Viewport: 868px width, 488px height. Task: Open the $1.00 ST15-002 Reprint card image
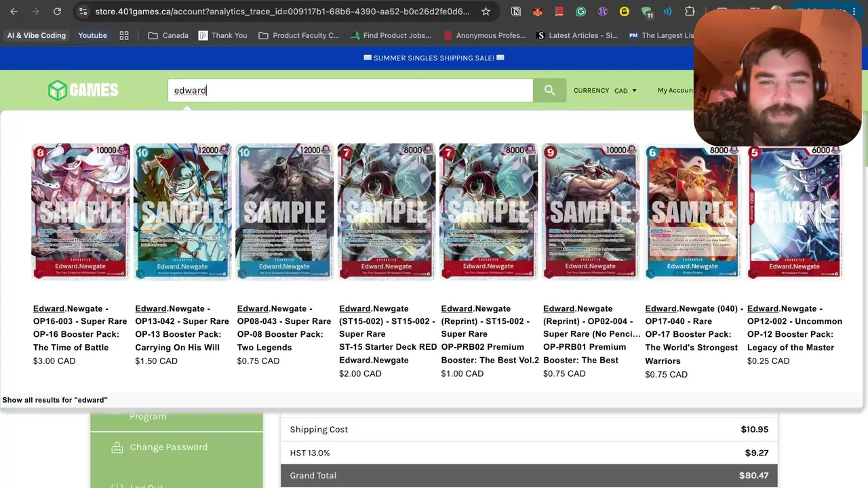click(x=488, y=211)
